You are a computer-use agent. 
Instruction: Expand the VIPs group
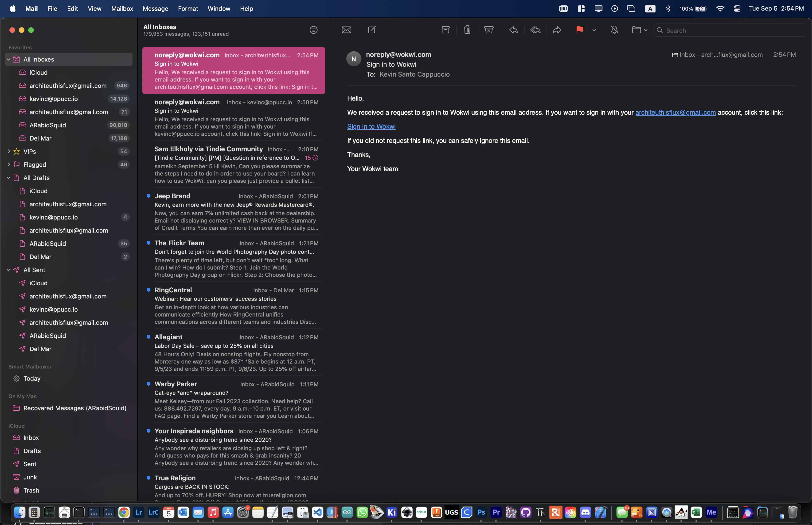point(8,151)
